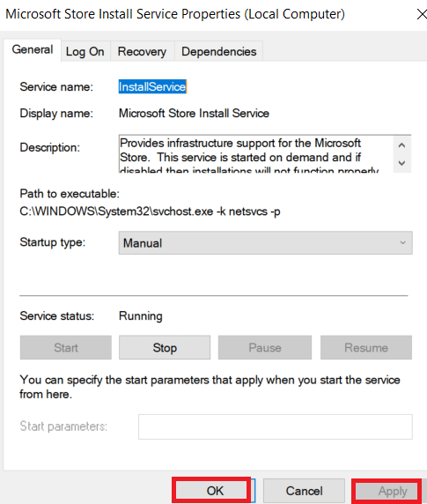This screenshot has width=427, height=504.
Task: Focus the Start parameters input field
Action: coord(276,426)
